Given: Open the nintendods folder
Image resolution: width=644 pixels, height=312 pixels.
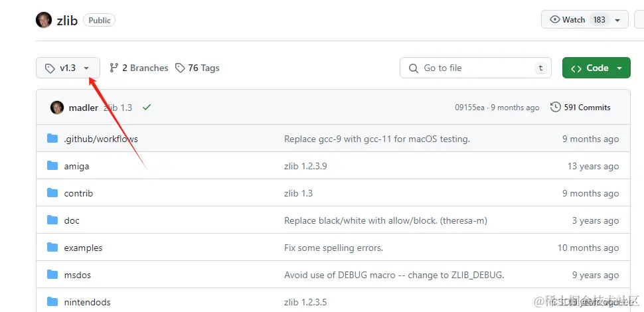Looking at the screenshot, I should (x=88, y=302).
